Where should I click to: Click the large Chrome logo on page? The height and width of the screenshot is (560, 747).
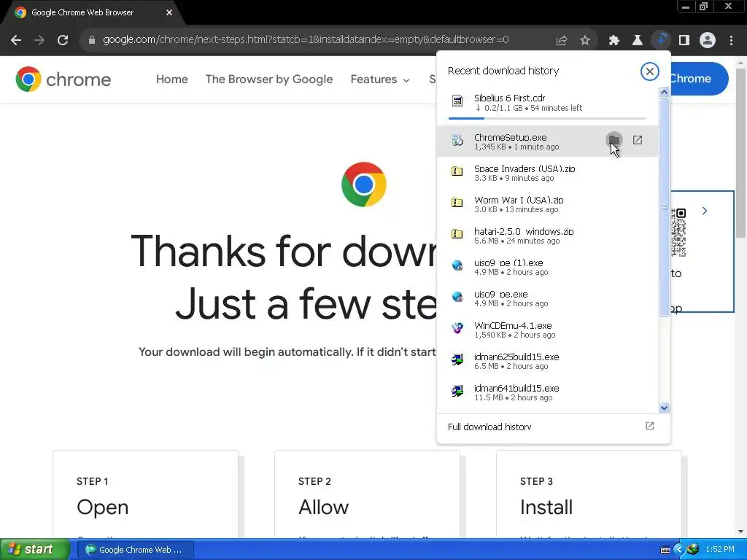pyautogui.click(x=364, y=184)
